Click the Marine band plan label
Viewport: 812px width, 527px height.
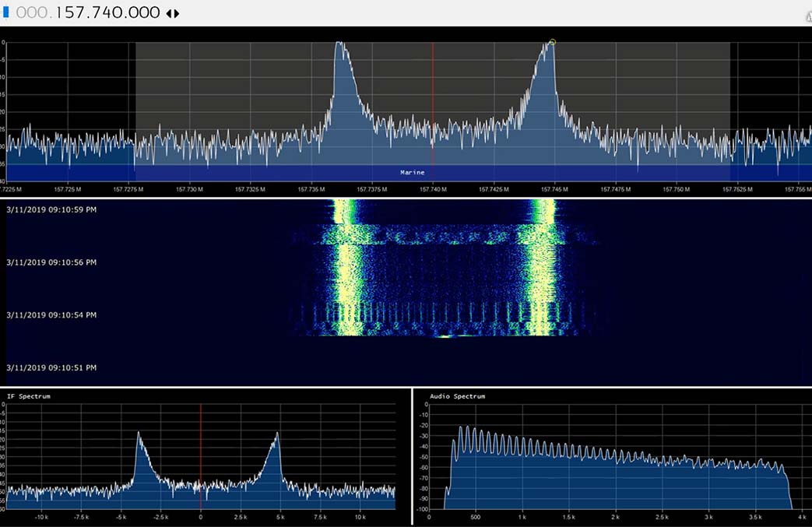click(412, 172)
